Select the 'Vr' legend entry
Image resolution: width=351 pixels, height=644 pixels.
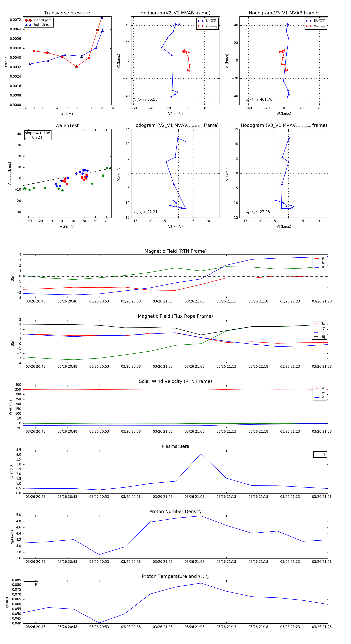point(320,389)
